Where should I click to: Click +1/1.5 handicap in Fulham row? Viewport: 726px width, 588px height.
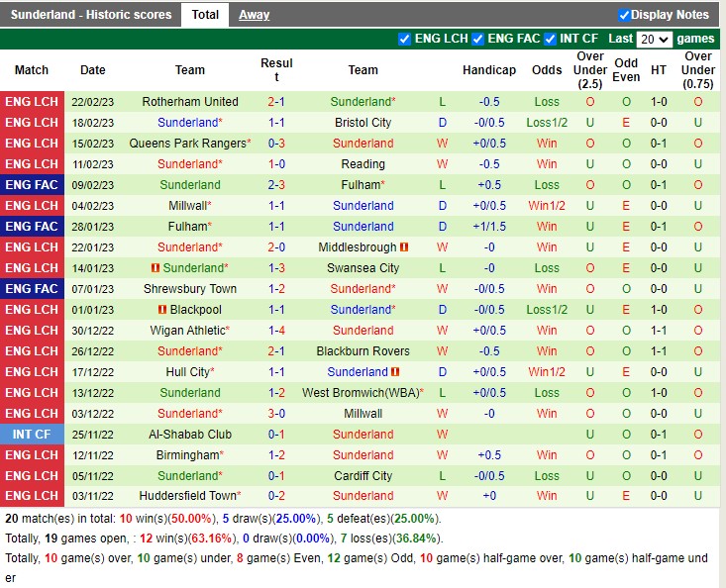click(489, 227)
